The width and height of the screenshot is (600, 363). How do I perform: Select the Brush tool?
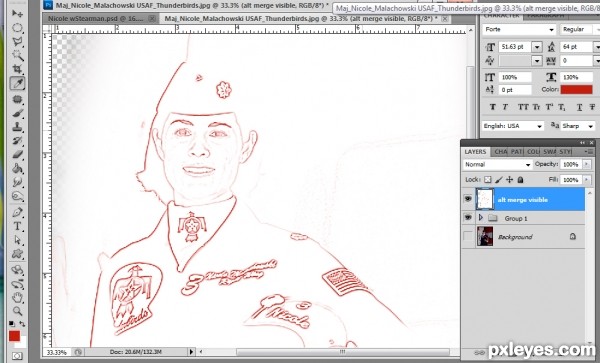tap(17, 113)
